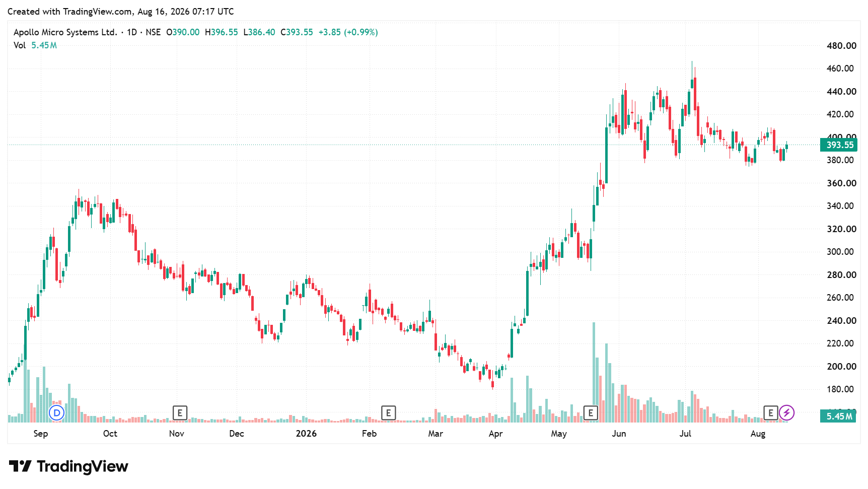Click the Aug label on time axis
Screen dimensions: 868x489
tap(758, 434)
